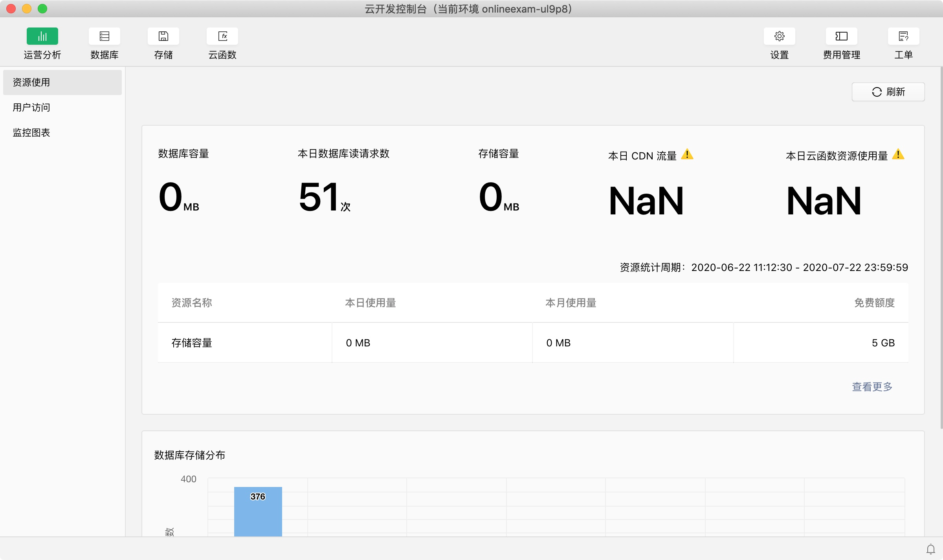The width and height of the screenshot is (943, 560).
Task: Open the 存储 storage icon
Action: 163,36
